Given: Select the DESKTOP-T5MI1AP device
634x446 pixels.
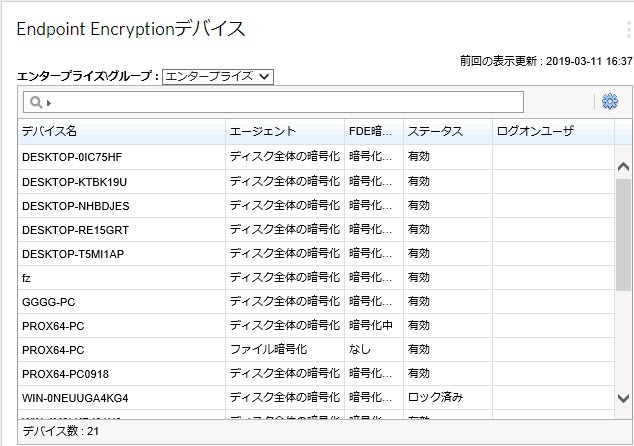Looking at the screenshot, I should [x=73, y=253].
